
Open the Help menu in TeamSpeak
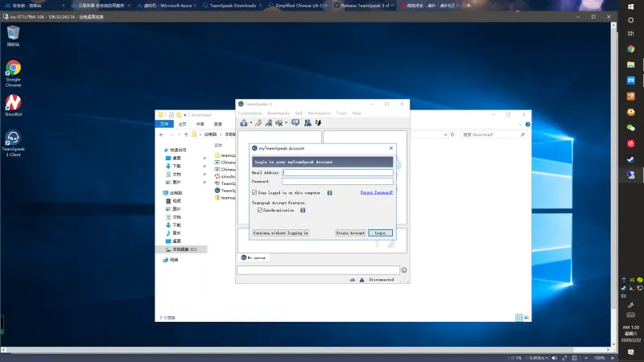(357, 113)
